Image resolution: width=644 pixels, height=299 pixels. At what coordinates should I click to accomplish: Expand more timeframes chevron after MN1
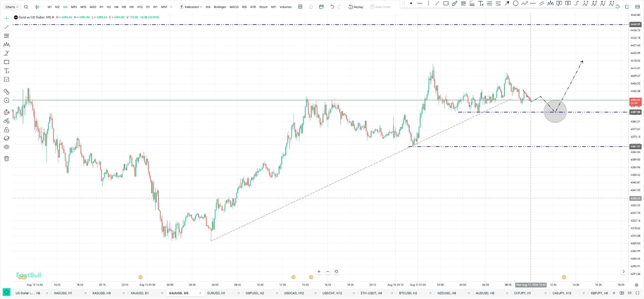coord(171,7)
